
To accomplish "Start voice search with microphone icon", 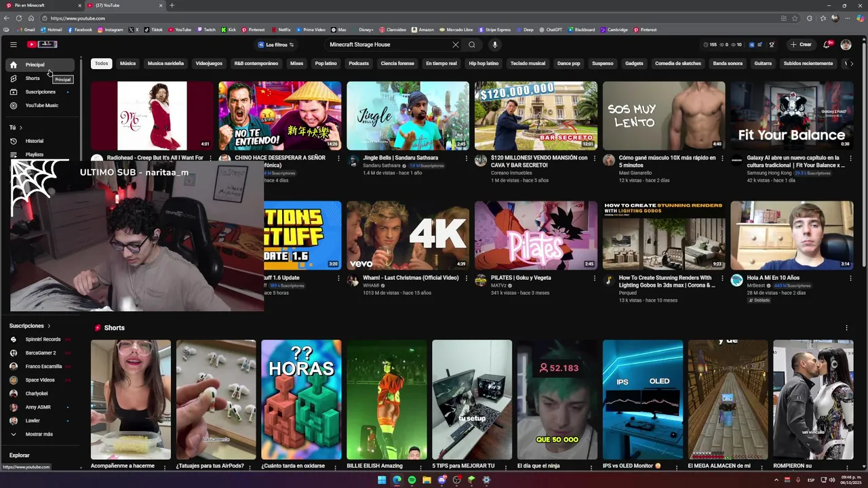I will click(495, 45).
